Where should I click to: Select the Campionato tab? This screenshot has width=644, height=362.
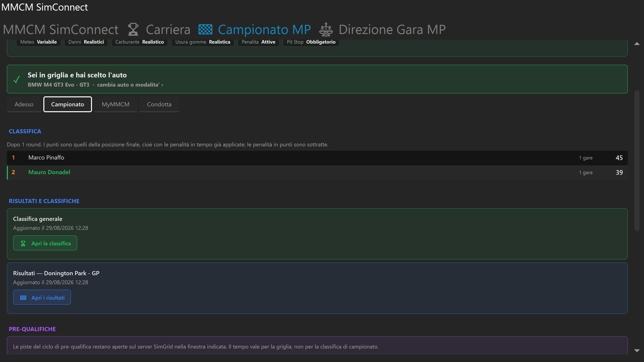click(x=68, y=104)
